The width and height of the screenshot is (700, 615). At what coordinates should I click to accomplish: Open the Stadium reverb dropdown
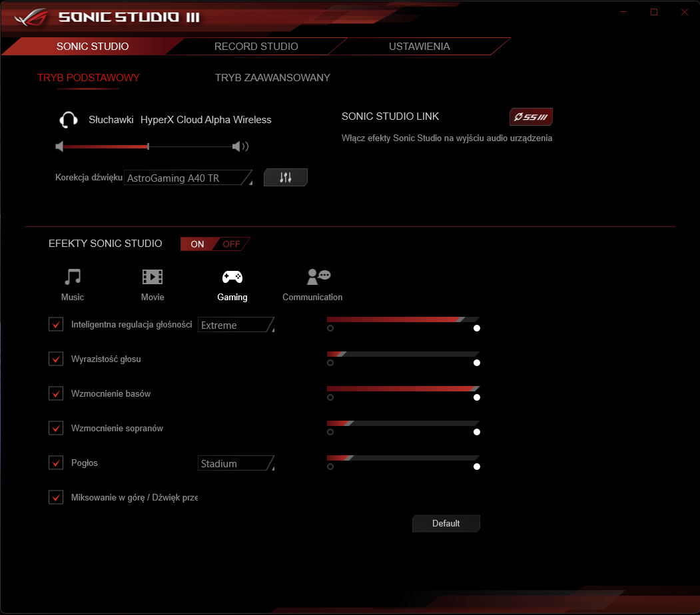click(236, 463)
